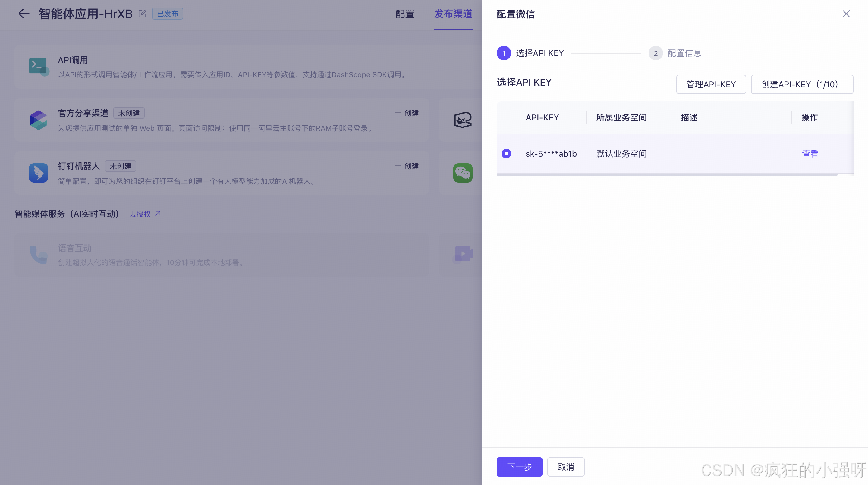The image size is (868, 485).
Task: Click the edit pencil beside app name
Action: pos(142,14)
